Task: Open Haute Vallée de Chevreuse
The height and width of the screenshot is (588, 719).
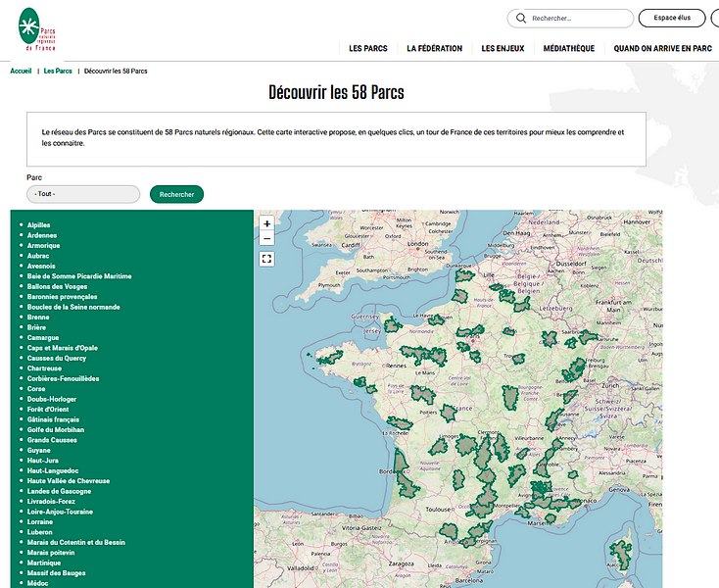Action: coord(69,481)
